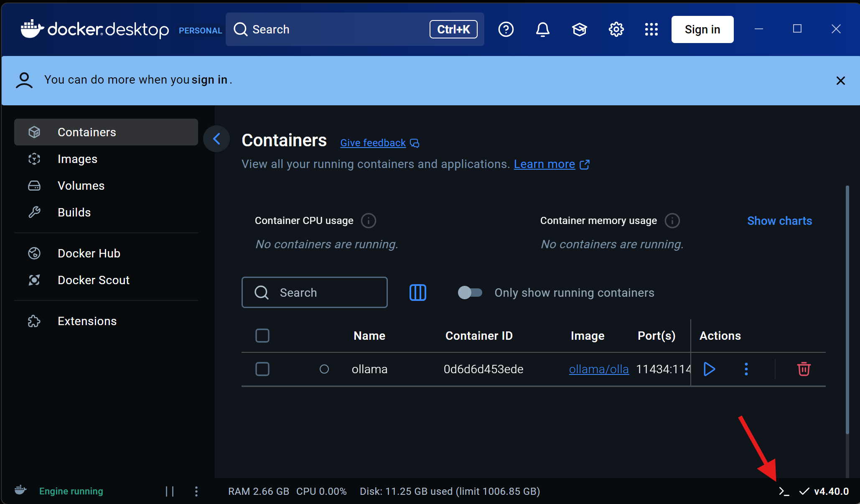Open the manage columns icon
The image size is (860, 504).
coord(417,293)
